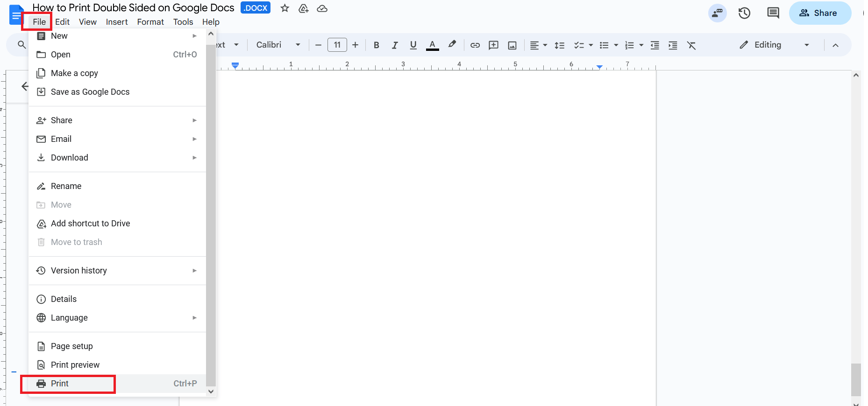Choose Save as Google Docs
Image resolution: width=868 pixels, height=406 pixels.
click(x=117, y=92)
